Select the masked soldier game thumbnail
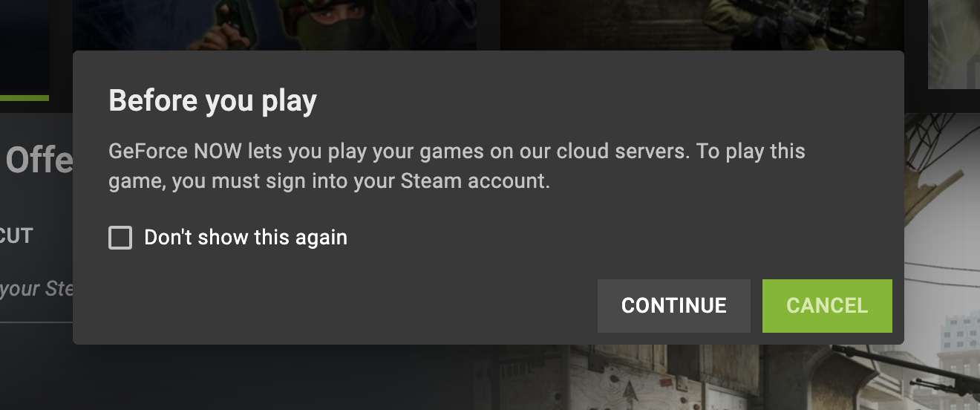Screen dimensions: 980x410 pos(275,25)
